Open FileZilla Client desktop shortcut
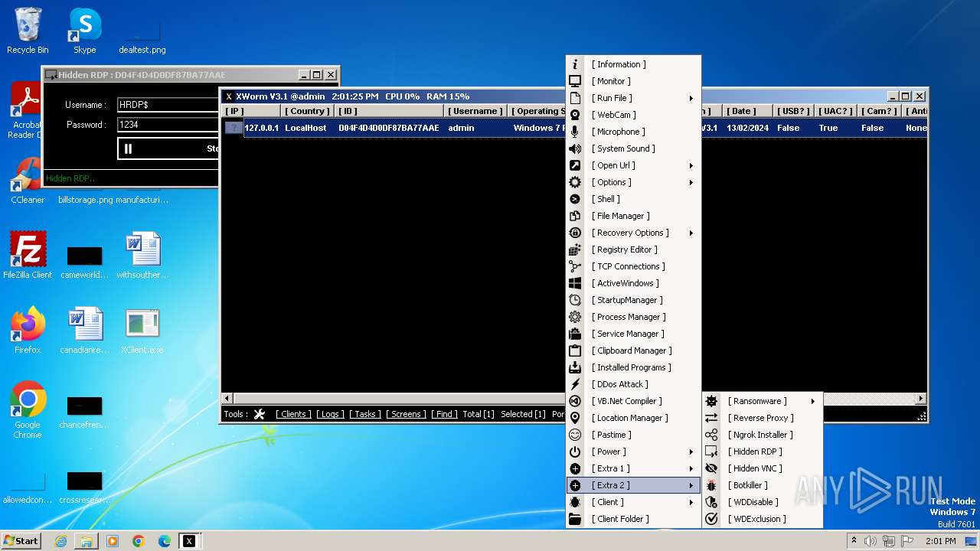 tap(28, 256)
